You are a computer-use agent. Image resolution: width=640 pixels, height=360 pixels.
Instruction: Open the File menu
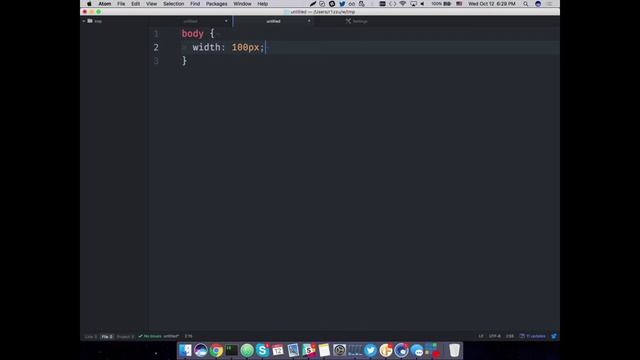[121, 4]
